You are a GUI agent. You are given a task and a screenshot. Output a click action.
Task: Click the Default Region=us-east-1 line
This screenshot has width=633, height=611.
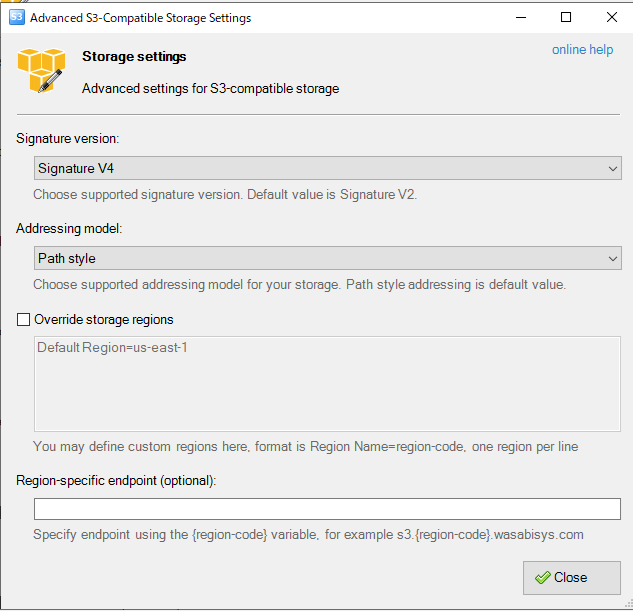pyautogui.click(x=112, y=347)
